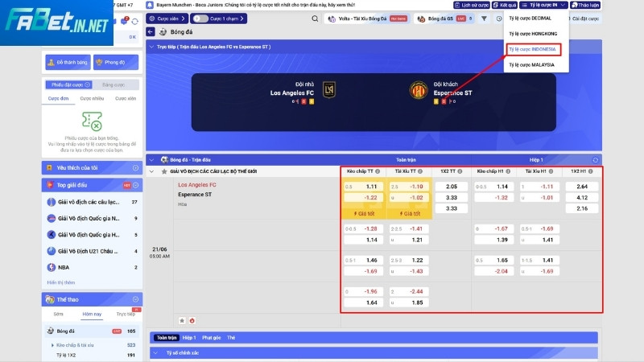Select the Phiếu đặt cược tab

(68, 85)
